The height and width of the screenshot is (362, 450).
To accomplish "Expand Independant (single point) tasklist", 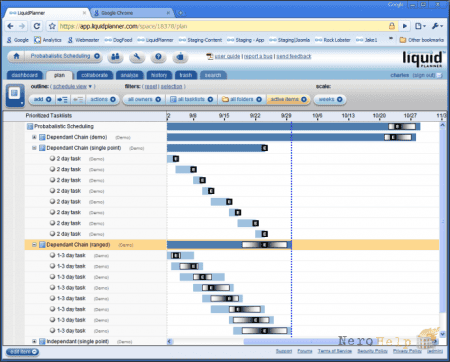I will [x=34, y=341].
